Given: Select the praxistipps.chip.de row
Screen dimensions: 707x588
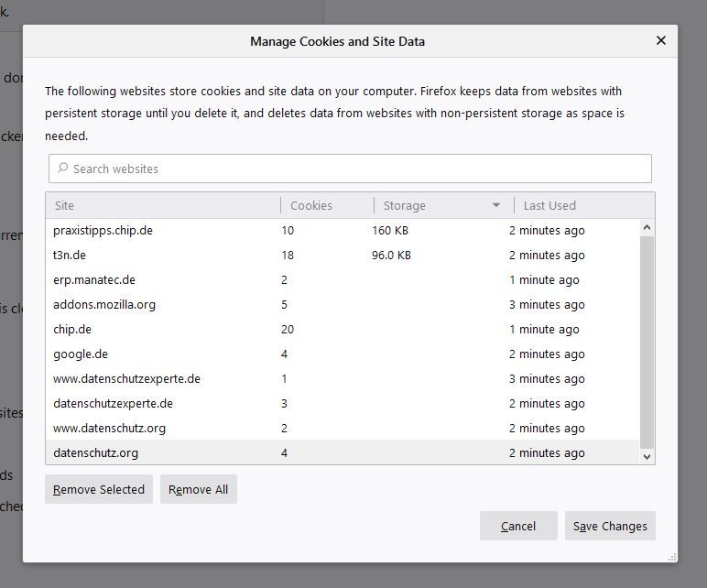Looking at the screenshot, I should (343, 231).
